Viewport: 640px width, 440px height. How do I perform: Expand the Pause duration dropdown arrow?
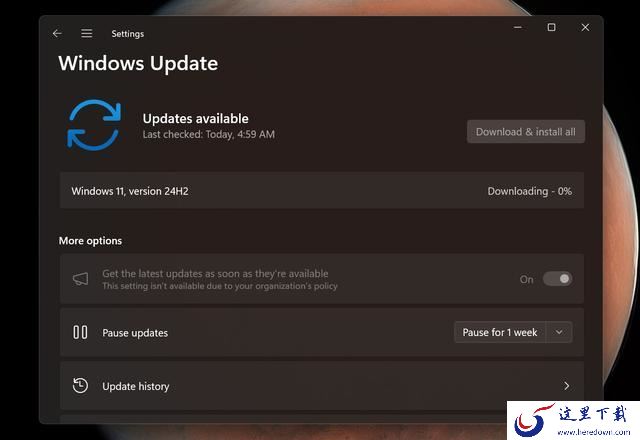[559, 332]
